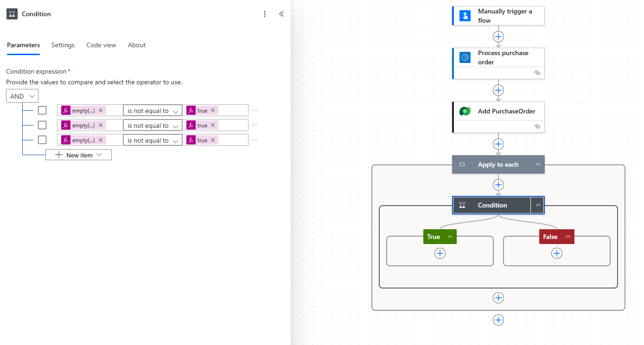Open the first 'is not equal to' operator dropdown
Image resolution: width=644 pixels, height=345 pixels.
coord(153,110)
